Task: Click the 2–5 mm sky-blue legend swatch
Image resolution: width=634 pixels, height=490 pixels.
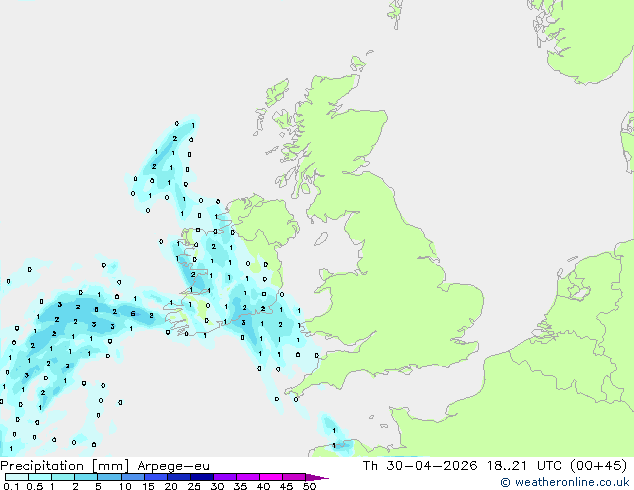Action: pos(86,477)
